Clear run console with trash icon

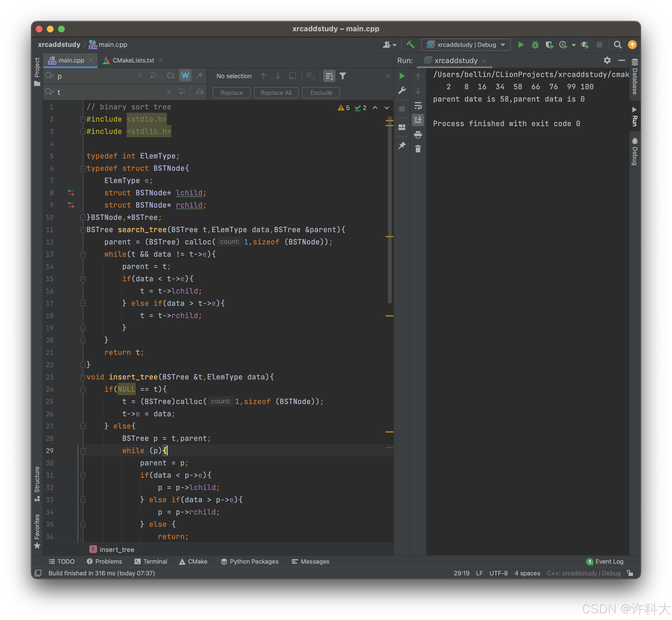[418, 149]
